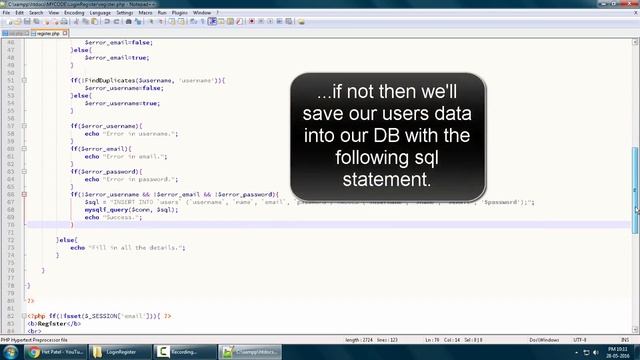The image size is (640, 360).
Task: Open Replace dialog from the toolbar
Action: pos(138,21)
